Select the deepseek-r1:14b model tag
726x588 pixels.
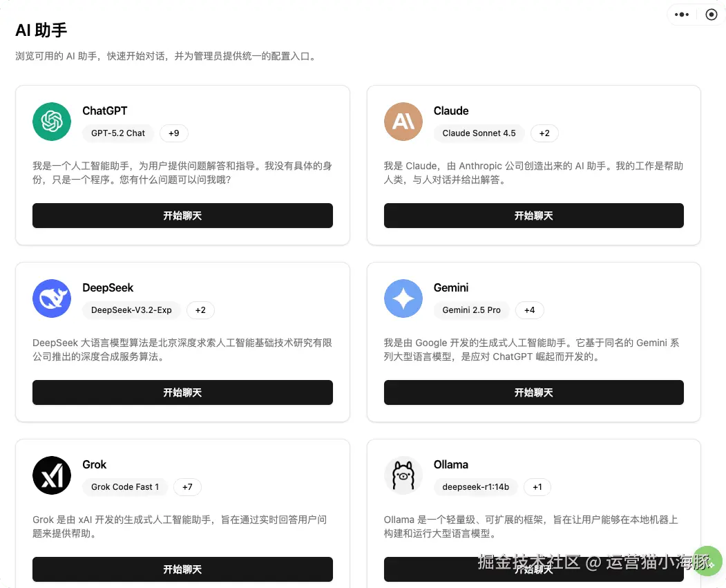[475, 487]
